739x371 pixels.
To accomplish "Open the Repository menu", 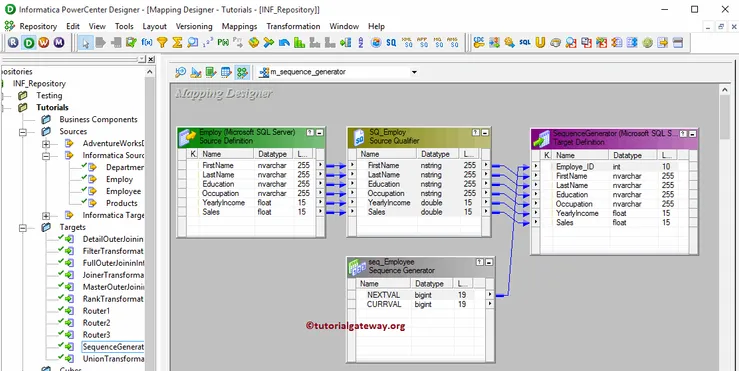I will [x=38, y=26].
